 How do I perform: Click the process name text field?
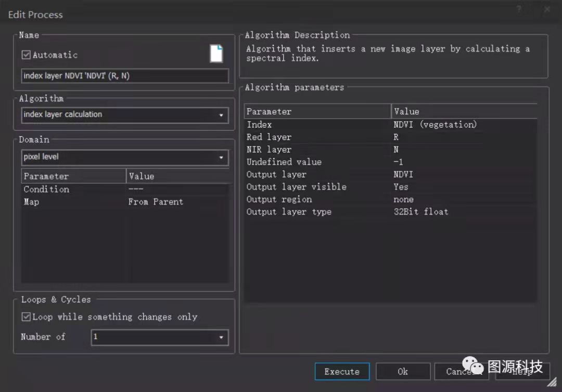tap(125, 76)
